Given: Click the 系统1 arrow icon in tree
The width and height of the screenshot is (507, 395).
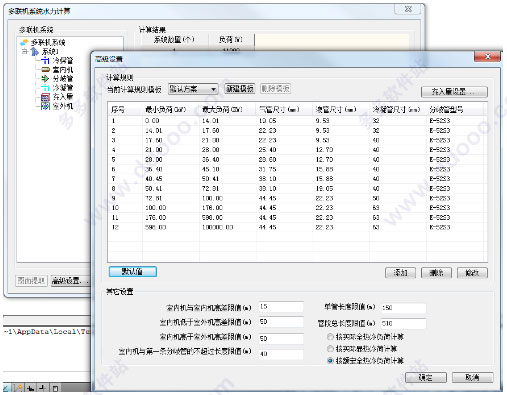Looking at the screenshot, I should click(x=35, y=52).
